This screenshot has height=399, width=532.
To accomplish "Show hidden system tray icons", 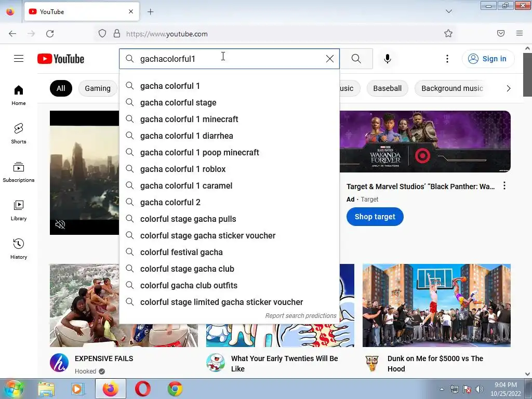I will (x=442, y=389).
